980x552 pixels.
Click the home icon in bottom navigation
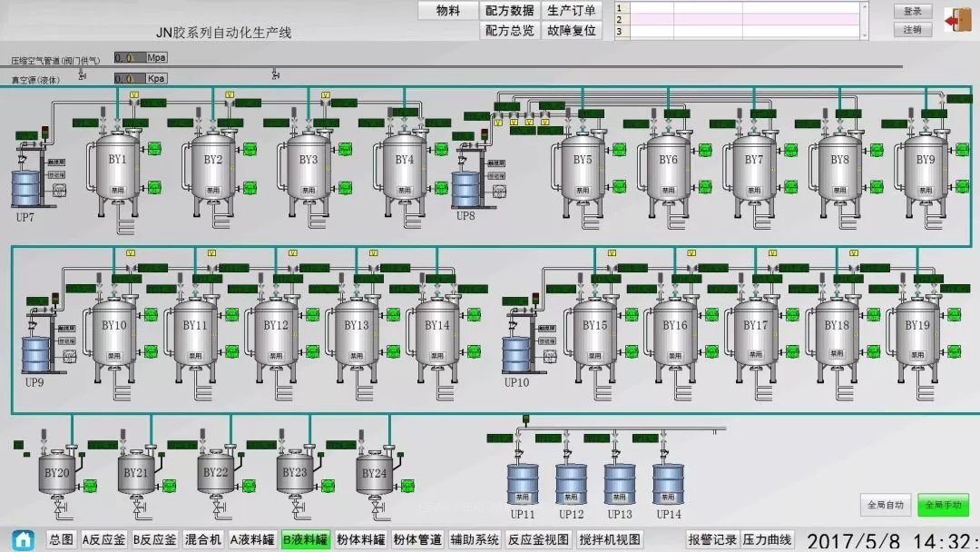[24, 540]
